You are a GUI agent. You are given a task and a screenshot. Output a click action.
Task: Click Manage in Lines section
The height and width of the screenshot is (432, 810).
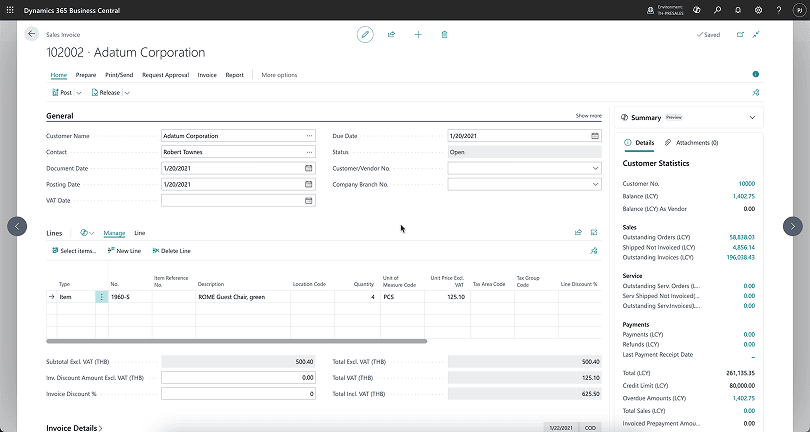pos(114,233)
